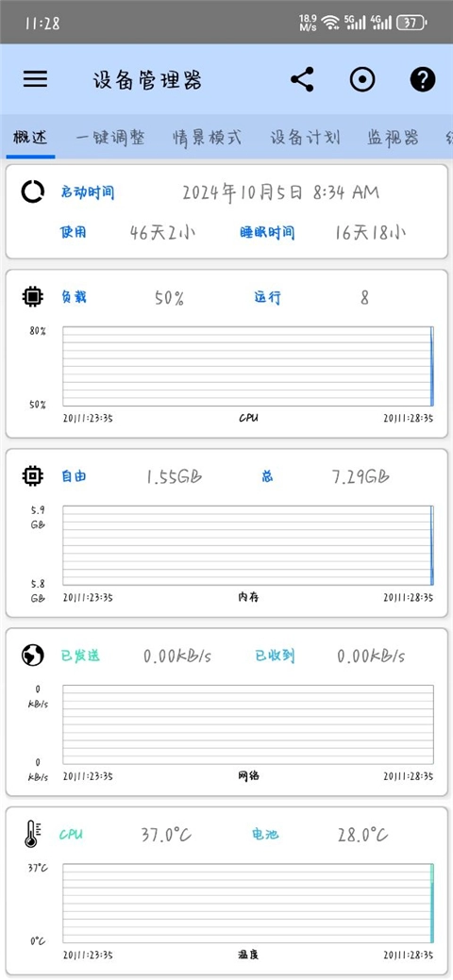Tap the battery indicator in status bar
This screenshot has width=453, height=980.
[411, 24]
